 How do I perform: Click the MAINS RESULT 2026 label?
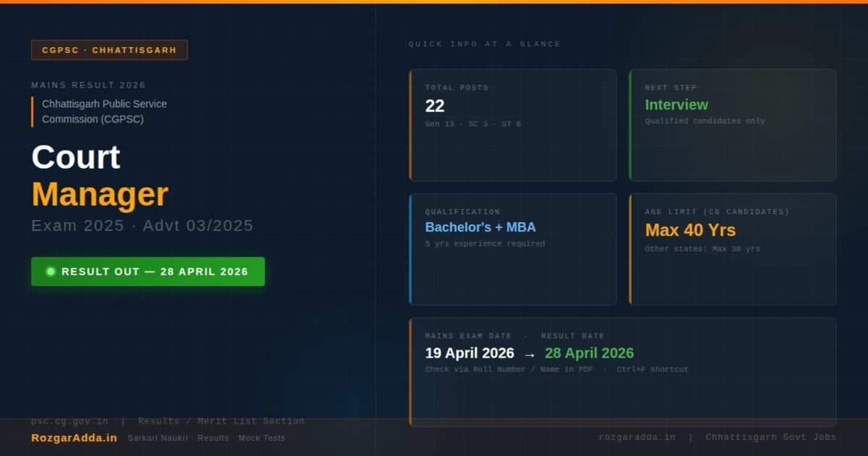[x=88, y=85]
